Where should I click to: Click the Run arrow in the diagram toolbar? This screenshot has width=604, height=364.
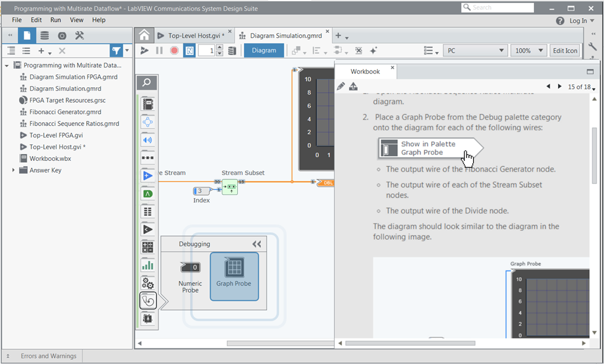(x=144, y=51)
